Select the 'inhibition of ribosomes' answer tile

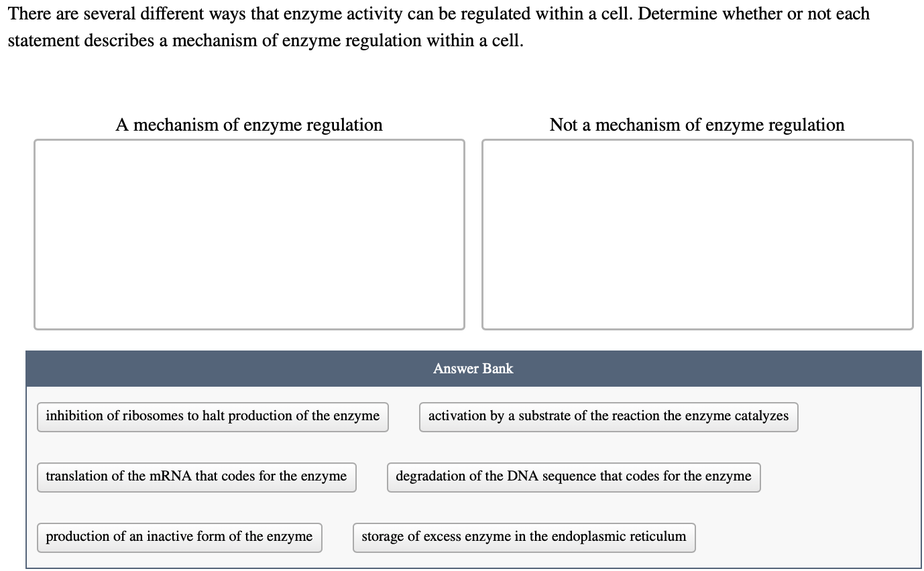coord(213,416)
